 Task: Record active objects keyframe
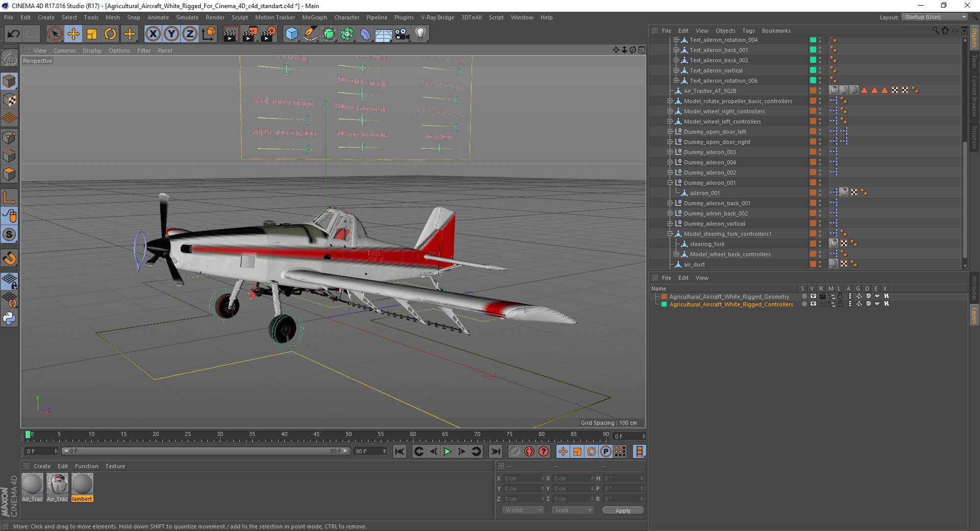tap(515, 451)
